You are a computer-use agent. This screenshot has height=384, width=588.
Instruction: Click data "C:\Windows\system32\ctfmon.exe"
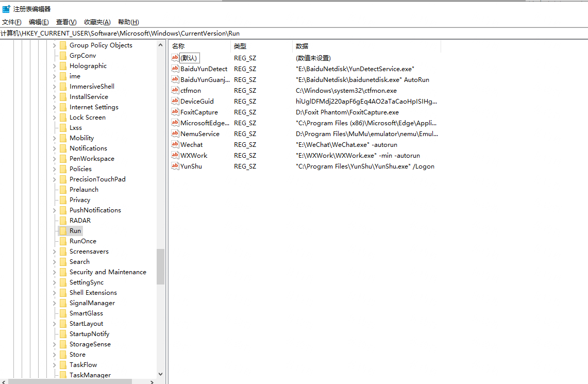click(x=346, y=91)
